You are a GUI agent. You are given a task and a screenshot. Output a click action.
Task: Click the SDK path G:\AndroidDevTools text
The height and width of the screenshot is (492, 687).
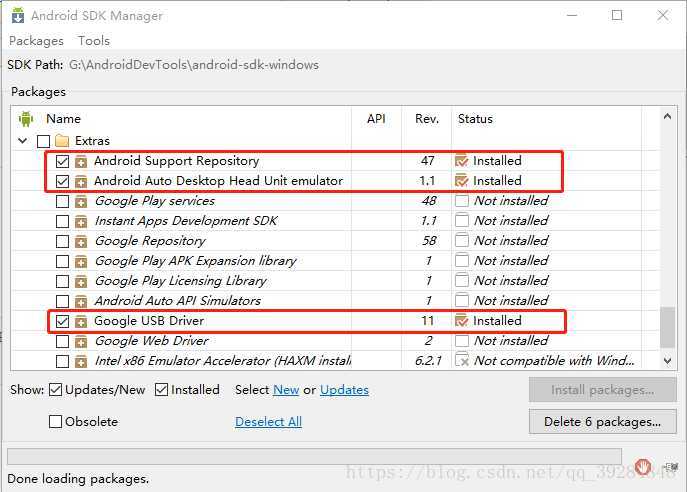(x=194, y=65)
